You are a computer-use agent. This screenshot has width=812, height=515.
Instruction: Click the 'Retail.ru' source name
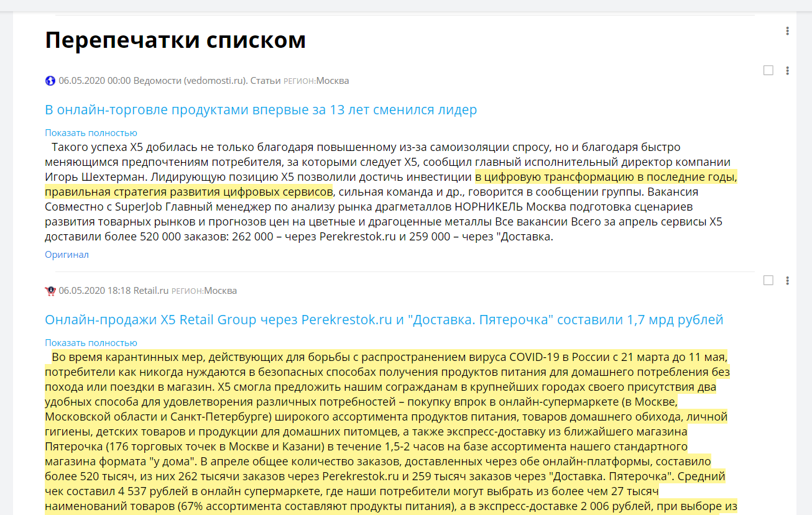click(151, 291)
